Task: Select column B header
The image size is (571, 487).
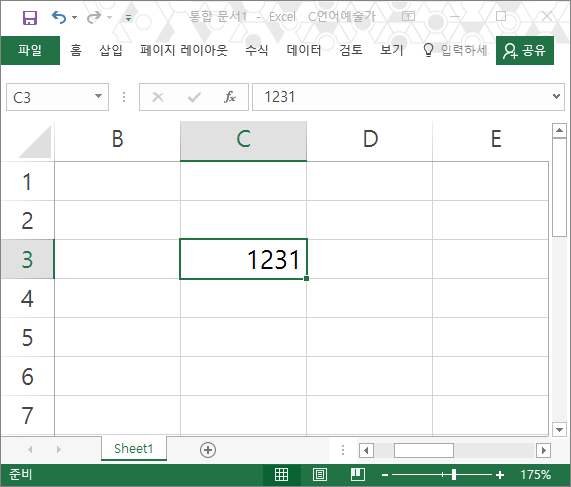Action: [117, 141]
